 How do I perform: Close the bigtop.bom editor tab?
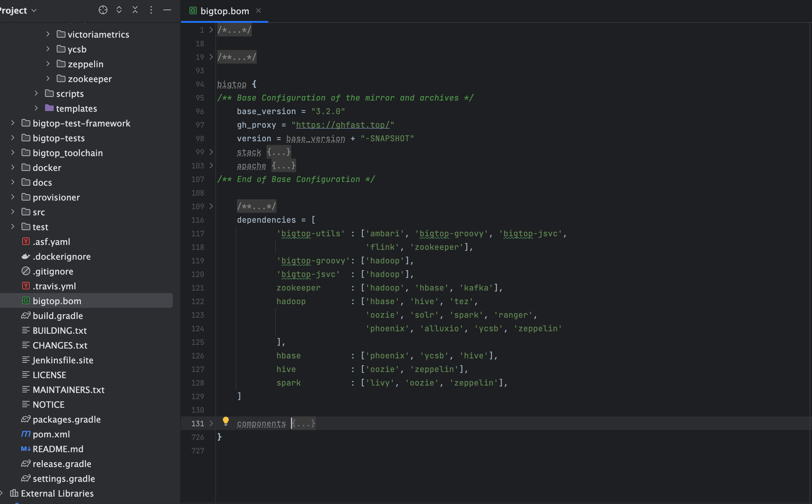pos(258,11)
